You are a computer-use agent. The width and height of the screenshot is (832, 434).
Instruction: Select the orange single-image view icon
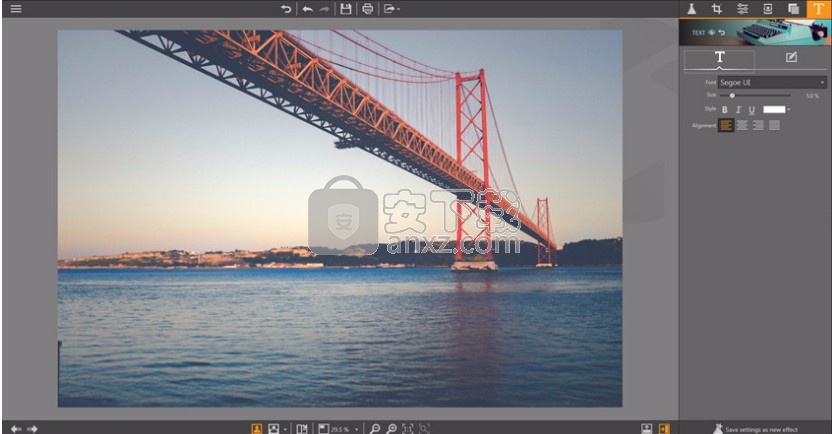(x=256, y=429)
